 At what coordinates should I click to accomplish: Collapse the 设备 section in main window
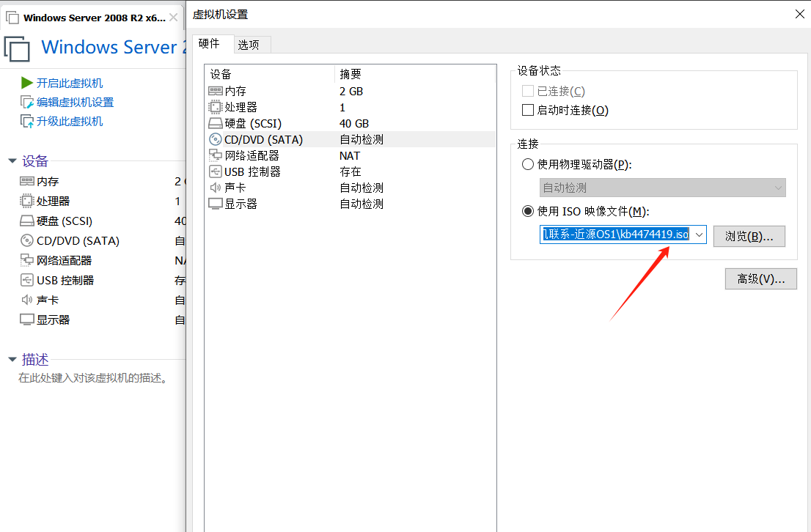coord(12,160)
